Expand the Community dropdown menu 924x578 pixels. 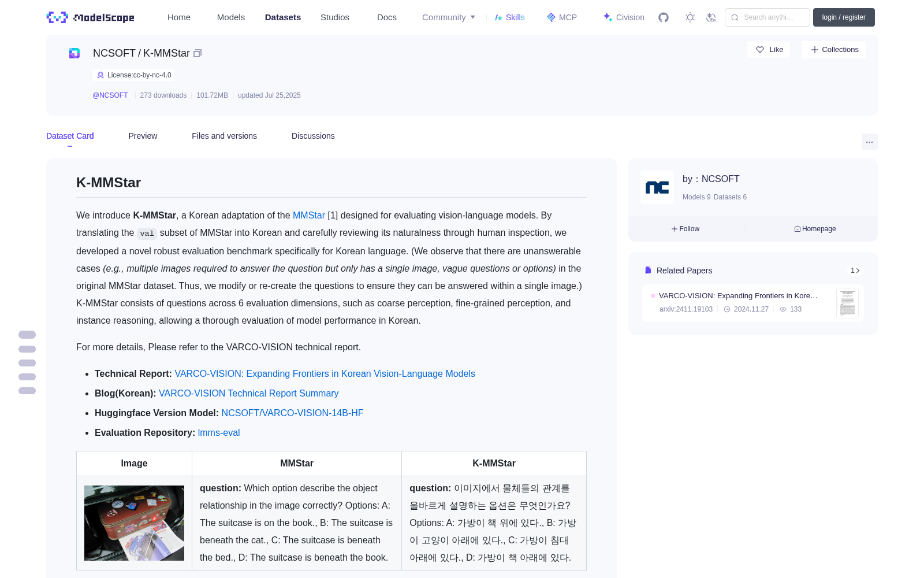449,17
